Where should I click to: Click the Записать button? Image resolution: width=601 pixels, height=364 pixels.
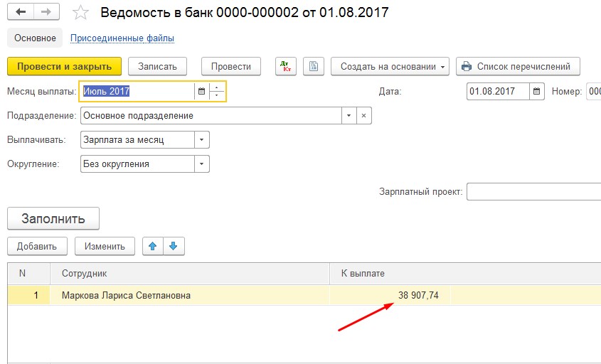pyautogui.click(x=157, y=66)
